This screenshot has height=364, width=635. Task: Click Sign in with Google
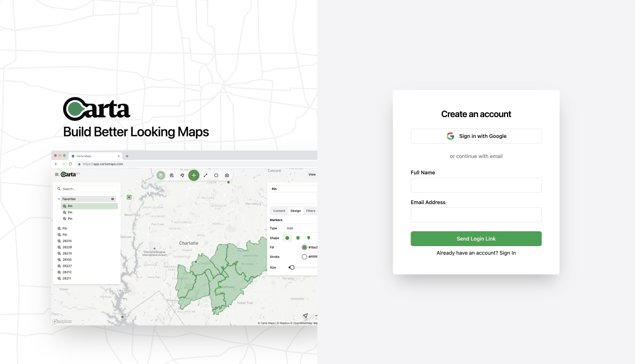click(476, 136)
